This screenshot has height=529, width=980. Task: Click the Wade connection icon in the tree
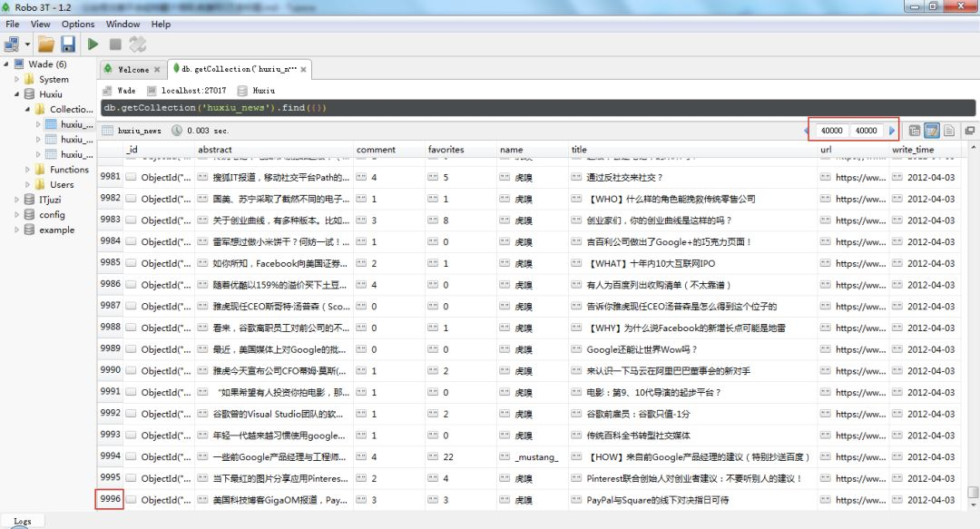[x=19, y=64]
